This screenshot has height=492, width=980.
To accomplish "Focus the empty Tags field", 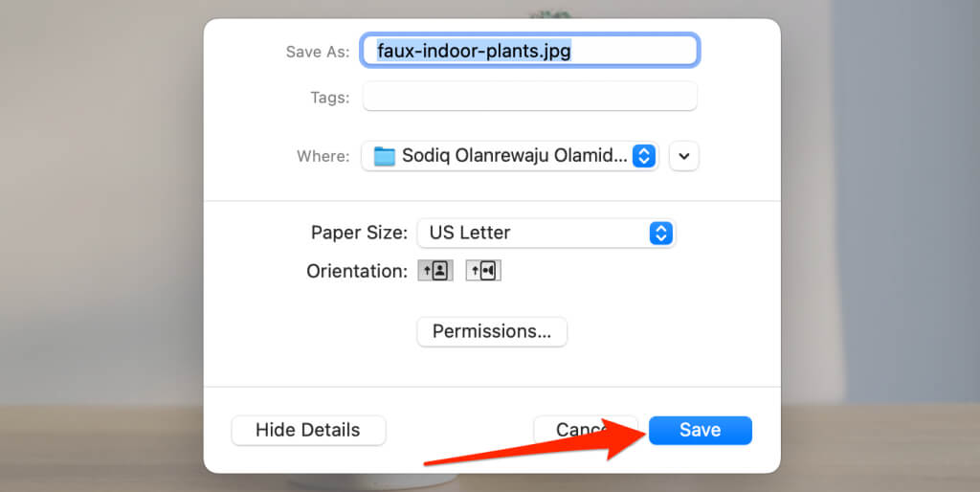I will [529, 97].
